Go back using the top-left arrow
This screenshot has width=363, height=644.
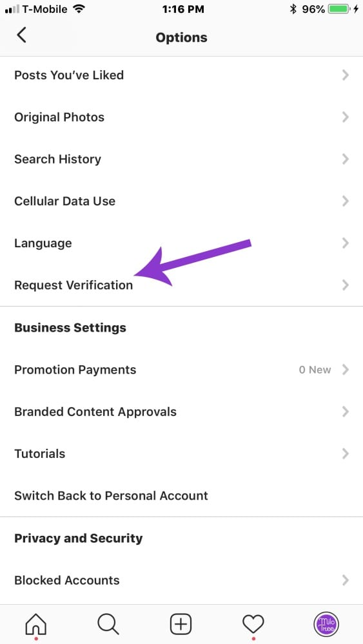coord(21,35)
